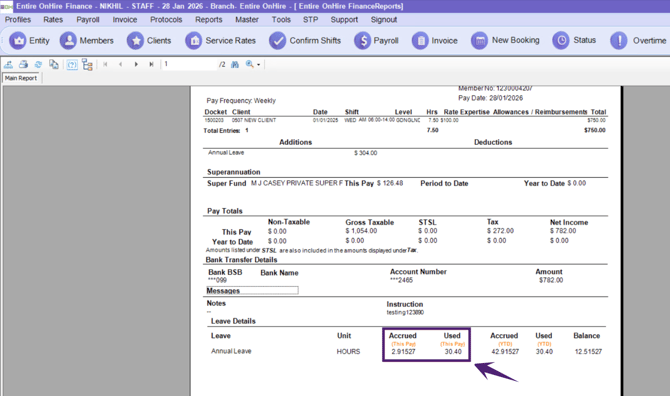Click the Messages box in the report
The image size is (670, 396).
[252, 290]
